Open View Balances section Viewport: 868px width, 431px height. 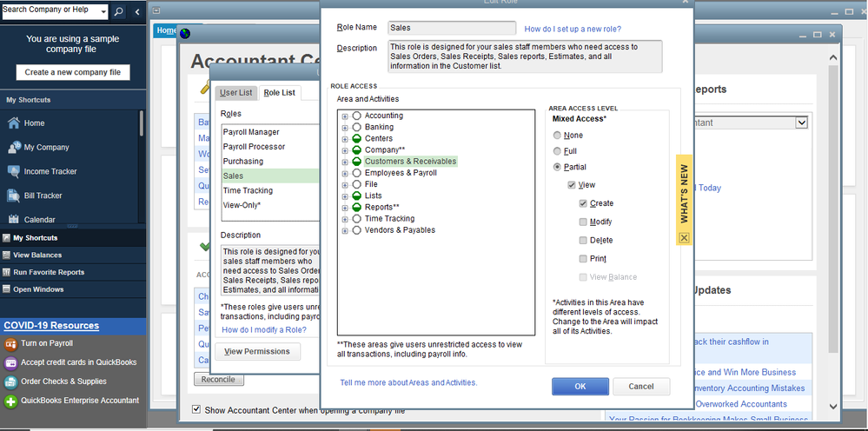point(72,255)
